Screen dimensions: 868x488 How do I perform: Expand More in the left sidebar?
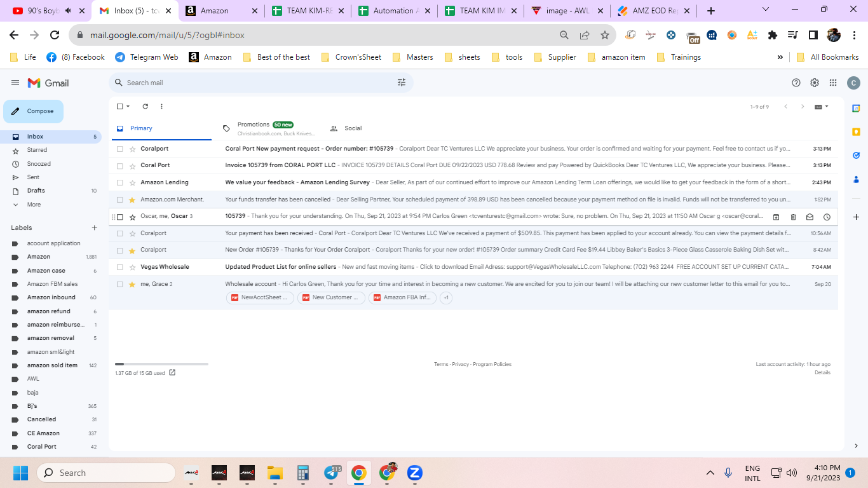(x=34, y=205)
